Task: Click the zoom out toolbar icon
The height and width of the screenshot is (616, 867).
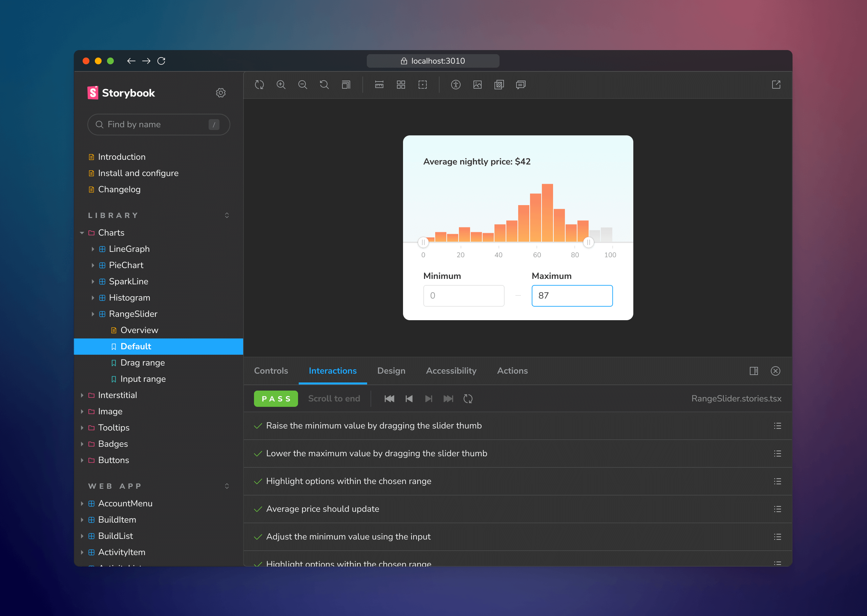Action: coord(302,85)
